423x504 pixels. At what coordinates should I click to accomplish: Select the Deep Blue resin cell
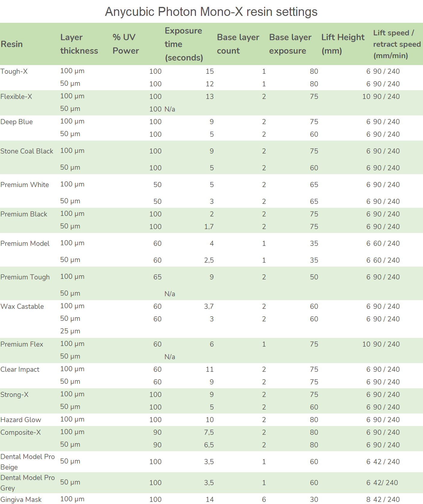click(16, 122)
